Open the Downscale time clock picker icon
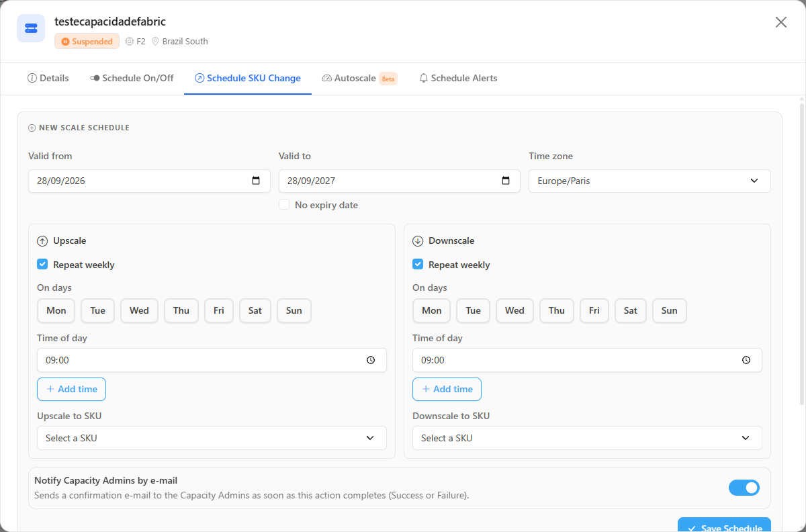The height and width of the screenshot is (532, 806). coord(746,360)
